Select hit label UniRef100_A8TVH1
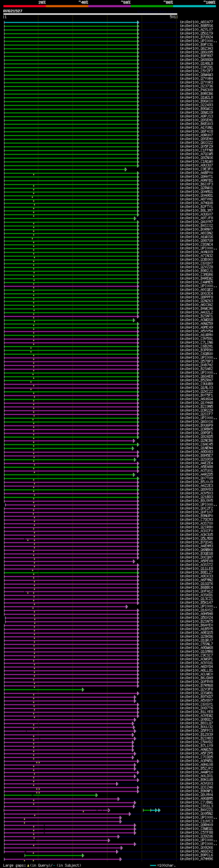Image resolution: width=219 pixels, height=868 pixels. tap(196, 199)
